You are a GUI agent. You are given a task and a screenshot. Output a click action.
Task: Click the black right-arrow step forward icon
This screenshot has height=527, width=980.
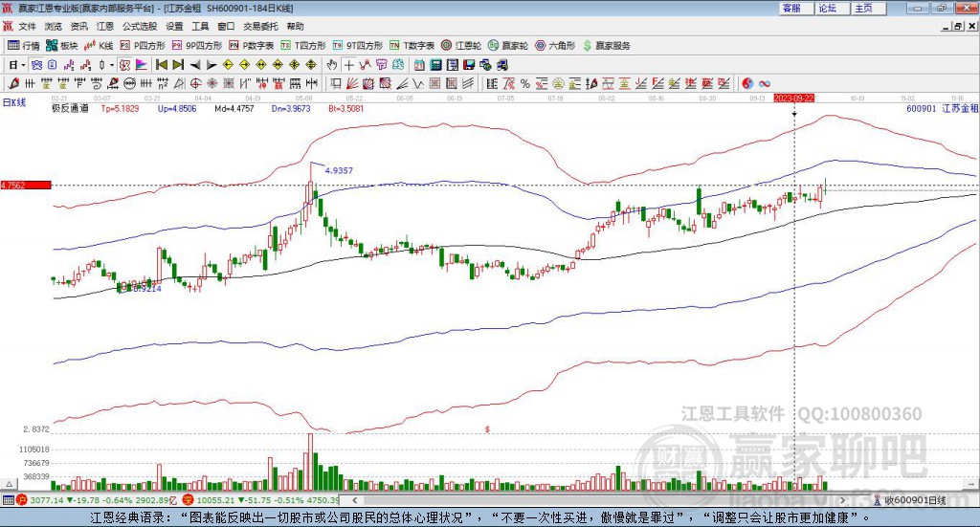tap(212, 65)
